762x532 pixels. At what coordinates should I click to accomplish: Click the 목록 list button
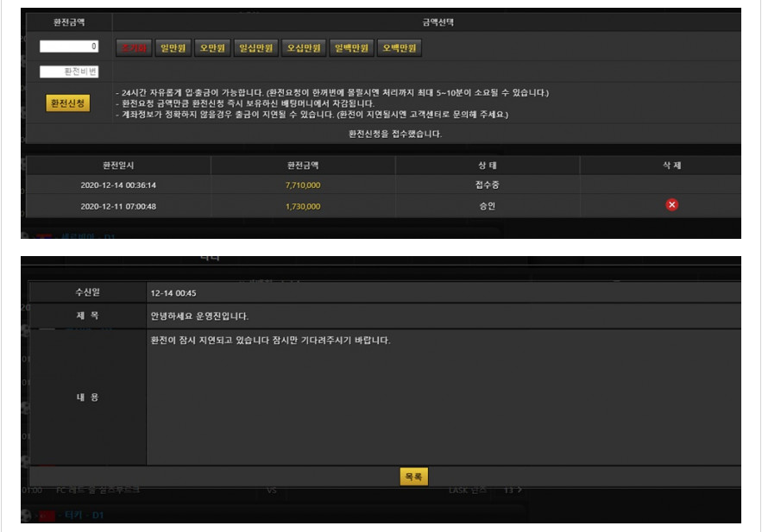point(413,477)
